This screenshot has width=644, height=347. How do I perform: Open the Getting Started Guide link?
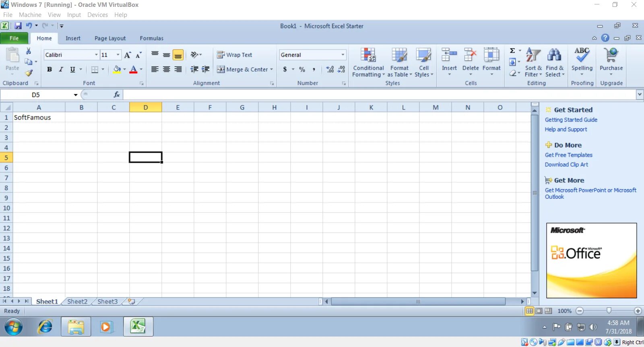pyautogui.click(x=571, y=120)
